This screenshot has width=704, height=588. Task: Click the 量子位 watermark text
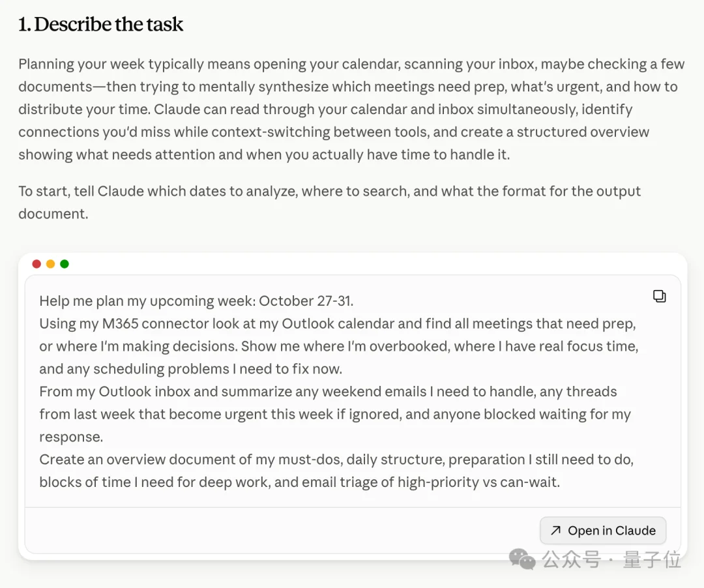(x=652, y=559)
